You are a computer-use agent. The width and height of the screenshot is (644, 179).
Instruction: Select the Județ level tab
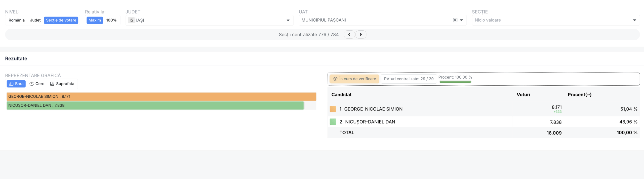[35, 20]
